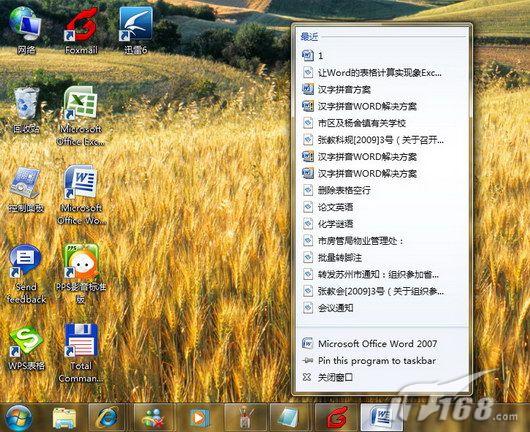This screenshot has height=432, width=530.
Task: Select the 控制面板 desktop icon
Action: (x=26, y=189)
